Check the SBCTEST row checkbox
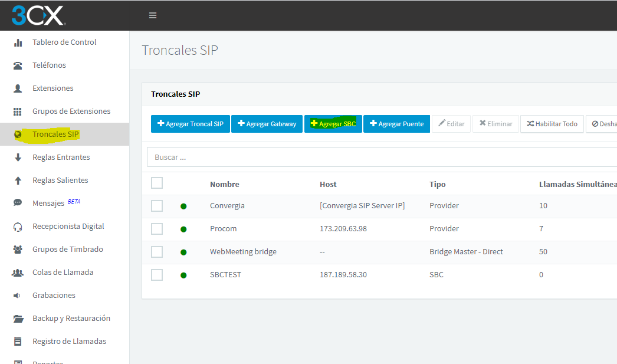Screen dimensions: 617x364 (157, 275)
